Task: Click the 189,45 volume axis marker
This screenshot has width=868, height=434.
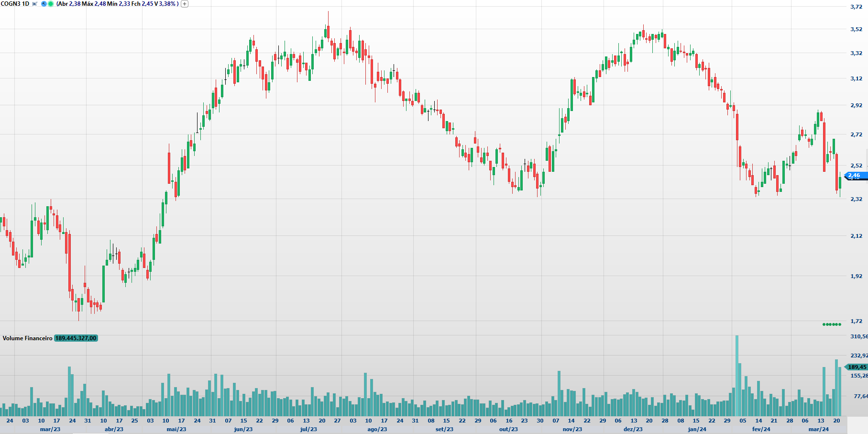Action: coord(857,367)
